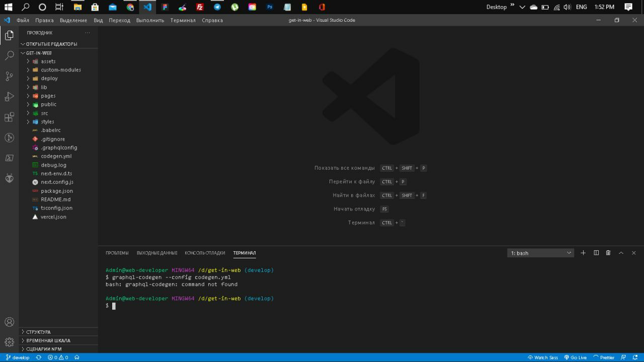The width and height of the screenshot is (644, 362).
Task: Synchronize changes icon in status bar
Action: tap(39, 357)
